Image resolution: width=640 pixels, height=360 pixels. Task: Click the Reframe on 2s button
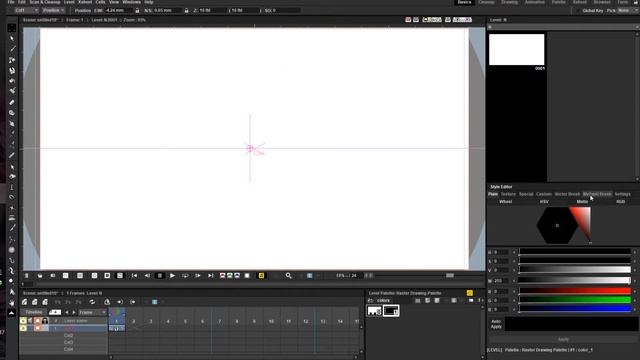tap(68, 302)
